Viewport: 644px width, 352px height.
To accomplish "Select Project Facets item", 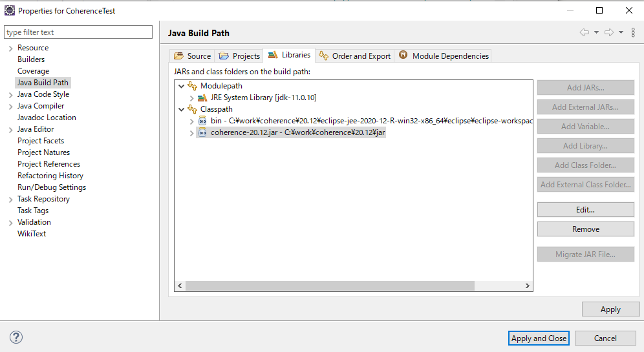I will [x=41, y=141].
